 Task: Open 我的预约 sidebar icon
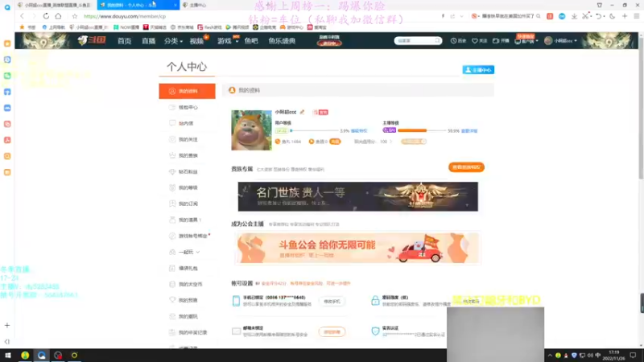coord(172,300)
